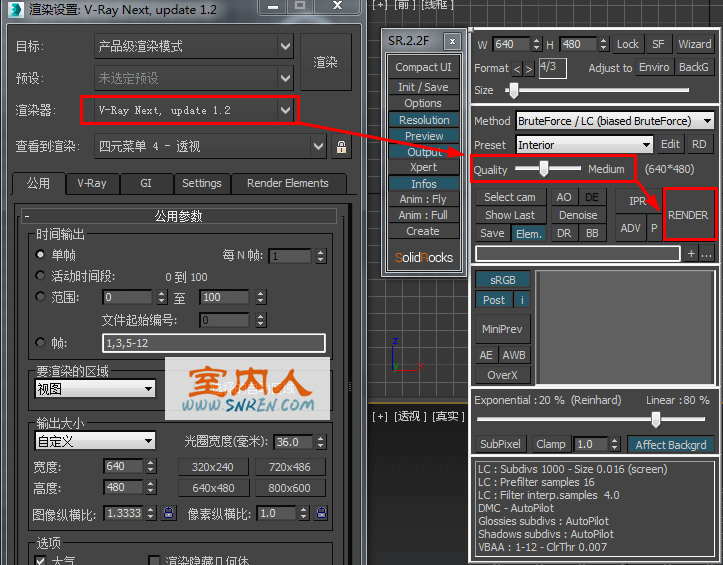
Task: Open the Resolution section in SolidRocks menu
Action: point(424,120)
